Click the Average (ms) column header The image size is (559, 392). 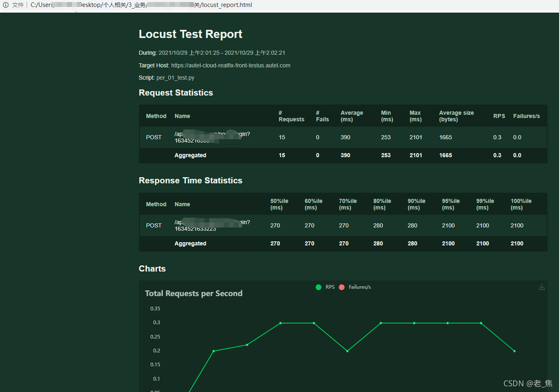coord(352,116)
